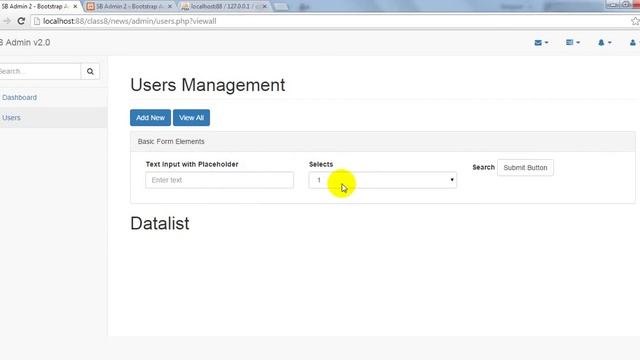Click the Search label beside Submit Button
Image resolution: width=640 pixels, height=360 pixels.
(x=484, y=167)
